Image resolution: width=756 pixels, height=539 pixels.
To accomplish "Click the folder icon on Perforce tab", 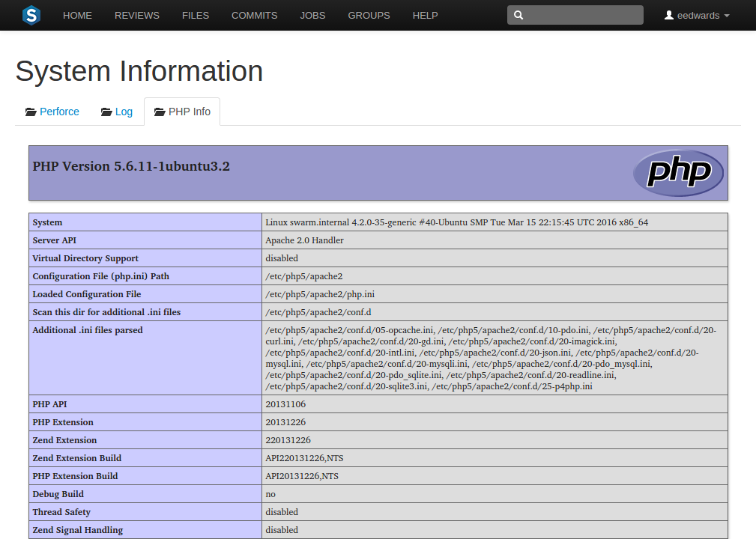I will click(31, 112).
